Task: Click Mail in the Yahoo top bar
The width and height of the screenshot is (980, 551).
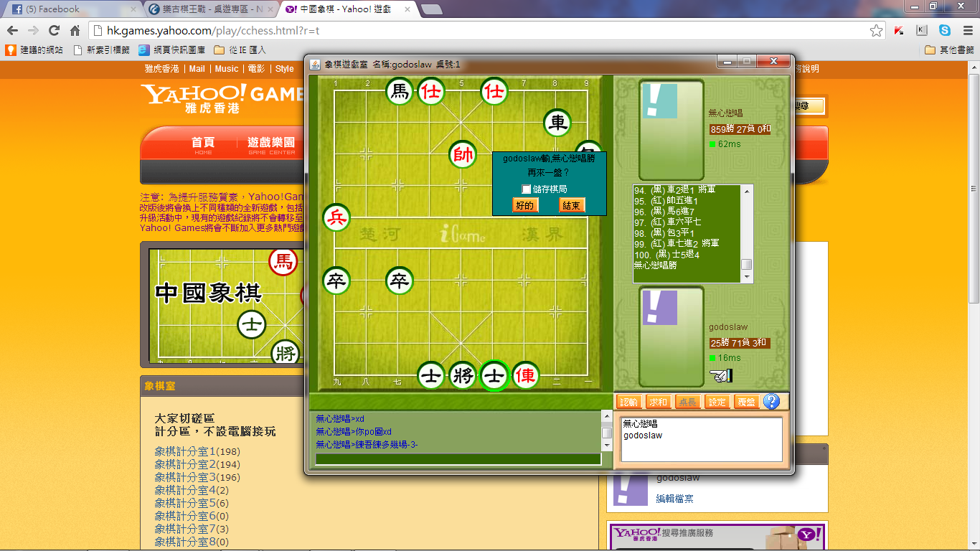Action: coord(197,69)
